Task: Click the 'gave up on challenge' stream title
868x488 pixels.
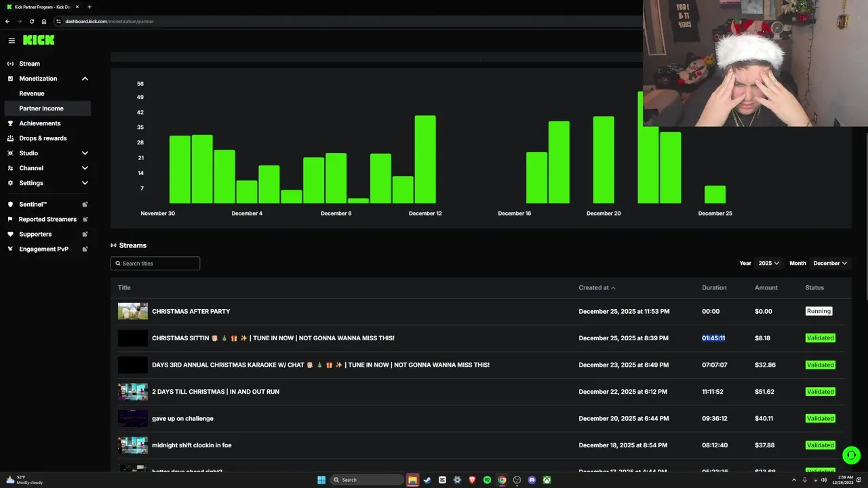Action: 182,418
